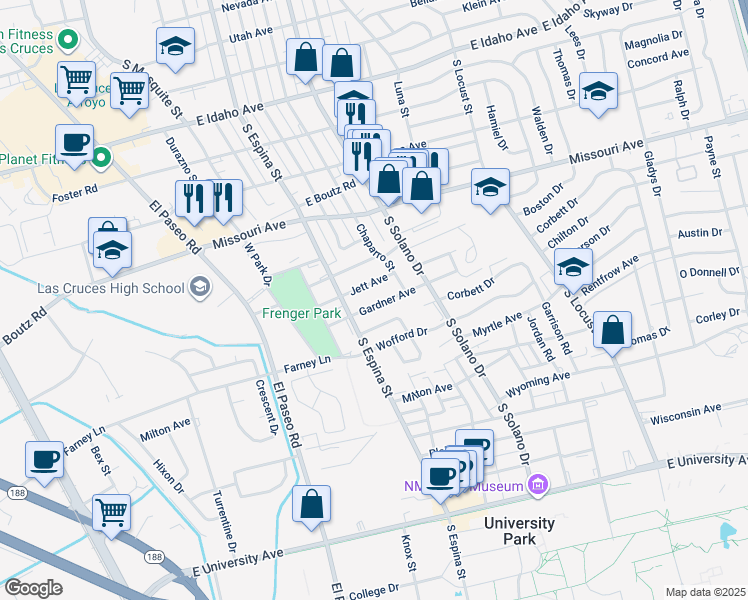Click the Las Cruces High School graduation-cap pin
748x600 pixels.
200,287
